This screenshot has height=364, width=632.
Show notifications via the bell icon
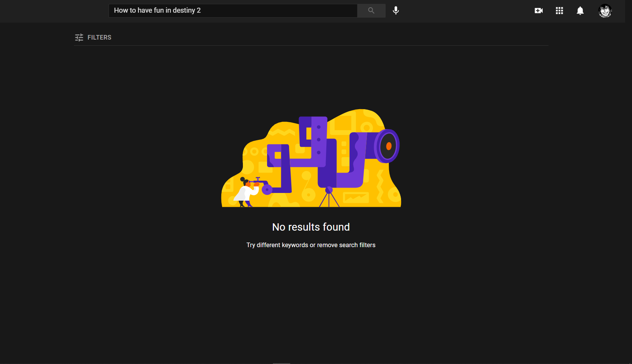(580, 11)
